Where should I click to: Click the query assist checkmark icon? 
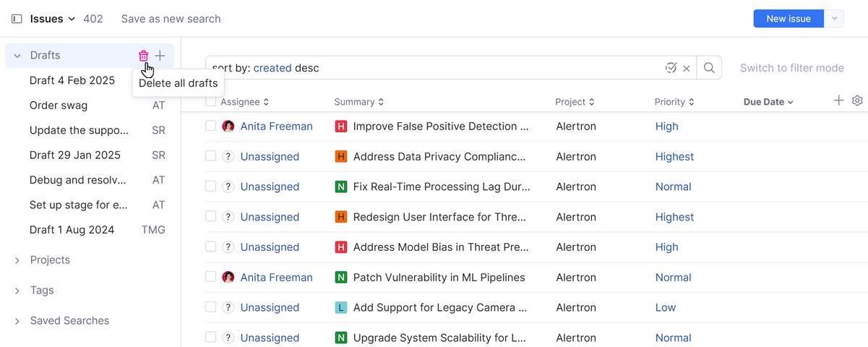tap(671, 68)
